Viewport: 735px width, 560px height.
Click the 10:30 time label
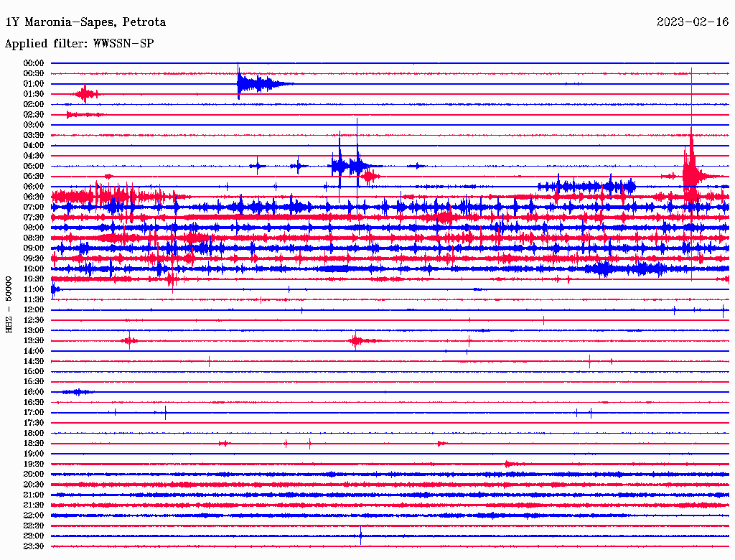coord(34,279)
